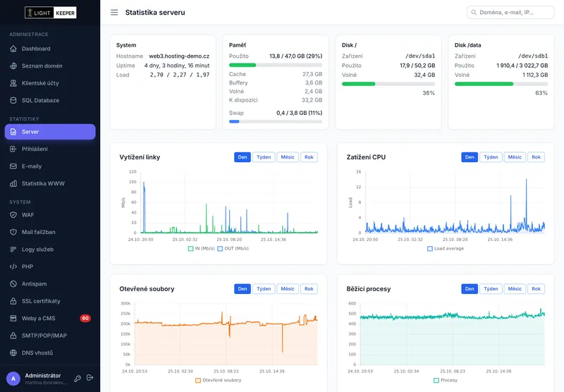Select Rok range for Zatížení CPU

pos(536,157)
